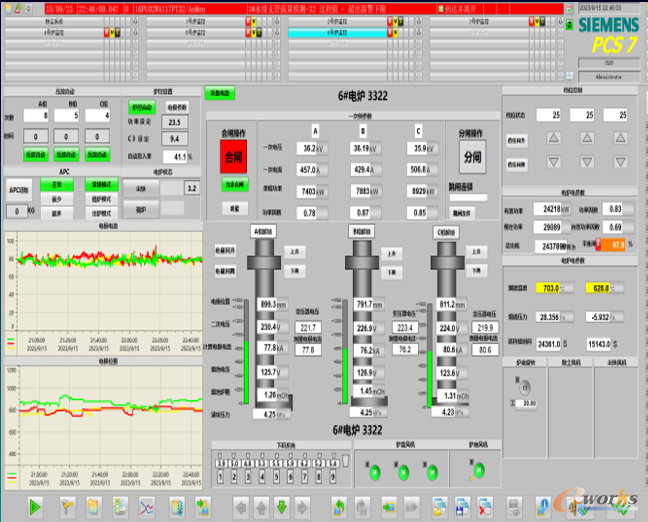Toggle the green regular mode button in the APC panel
The width and height of the screenshot is (648, 522).
(101, 184)
